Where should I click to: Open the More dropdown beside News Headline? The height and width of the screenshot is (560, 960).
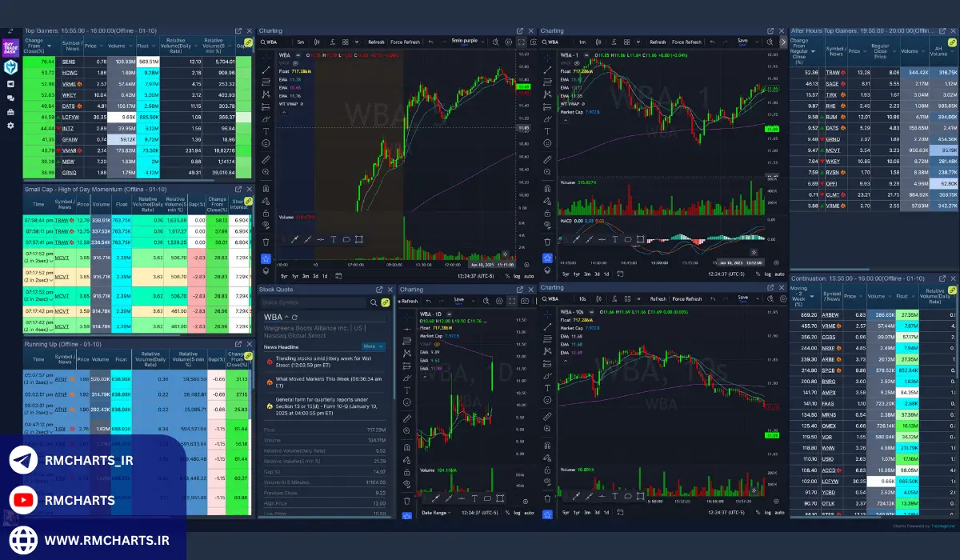373,346
